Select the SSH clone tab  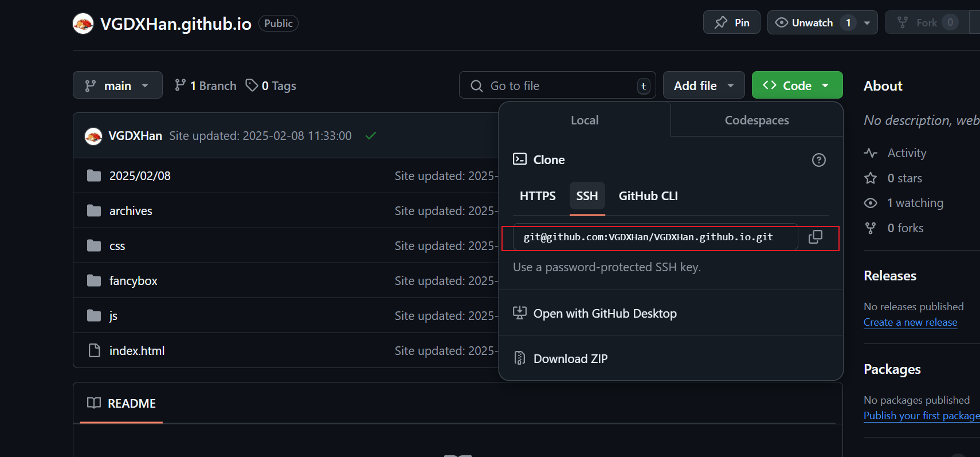point(587,196)
